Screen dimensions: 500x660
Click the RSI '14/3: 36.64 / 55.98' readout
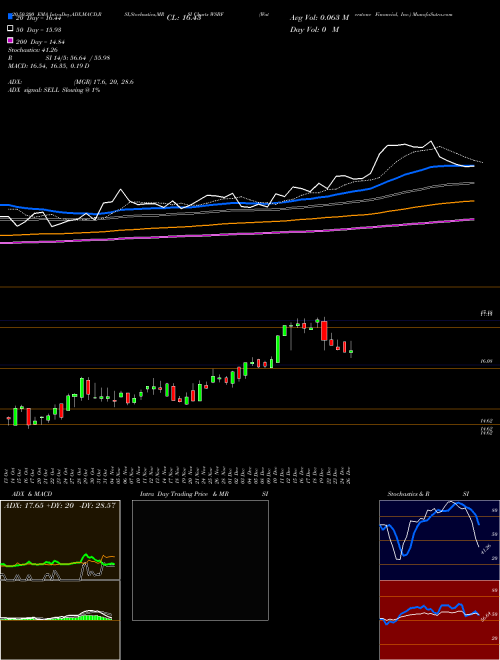coord(78,58)
